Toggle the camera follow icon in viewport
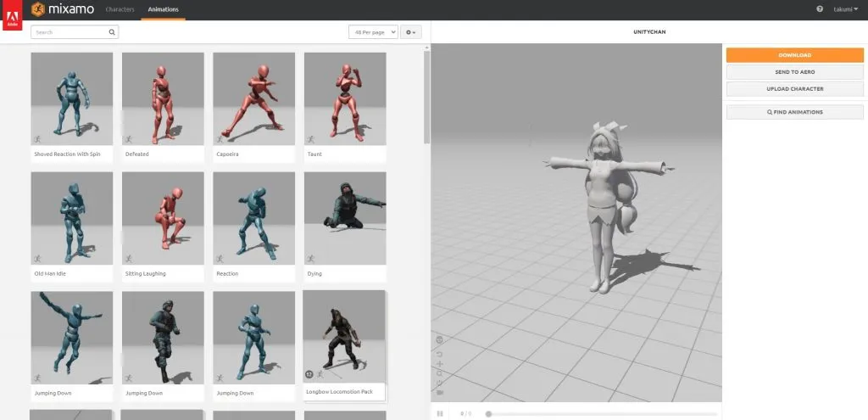Viewport: 868px width, 420px height. click(x=440, y=392)
